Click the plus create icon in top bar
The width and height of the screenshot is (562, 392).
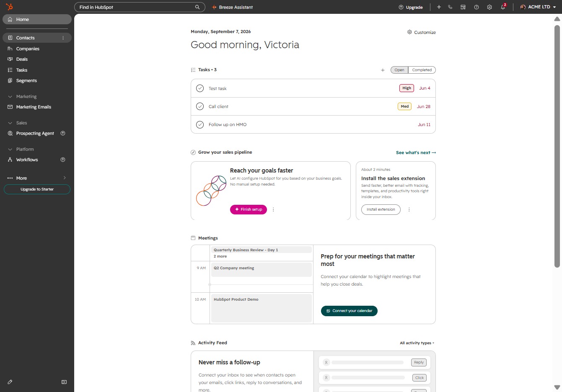tap(439, 7)
